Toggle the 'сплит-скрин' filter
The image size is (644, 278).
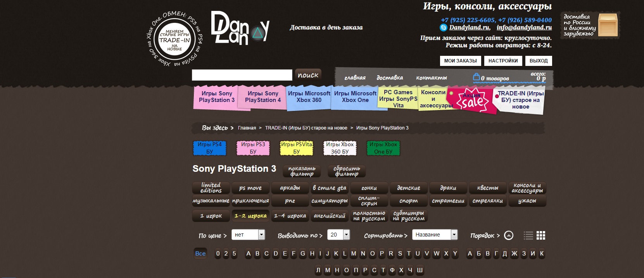(369, 201)
